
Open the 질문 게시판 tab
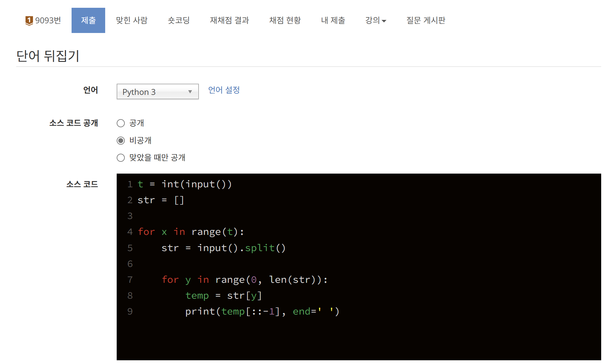tap(426, 21)
